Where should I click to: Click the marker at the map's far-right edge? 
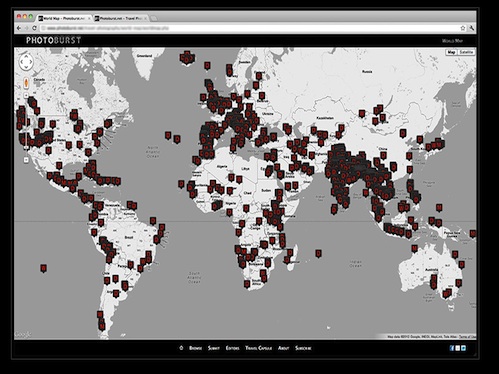coord(473,234)
